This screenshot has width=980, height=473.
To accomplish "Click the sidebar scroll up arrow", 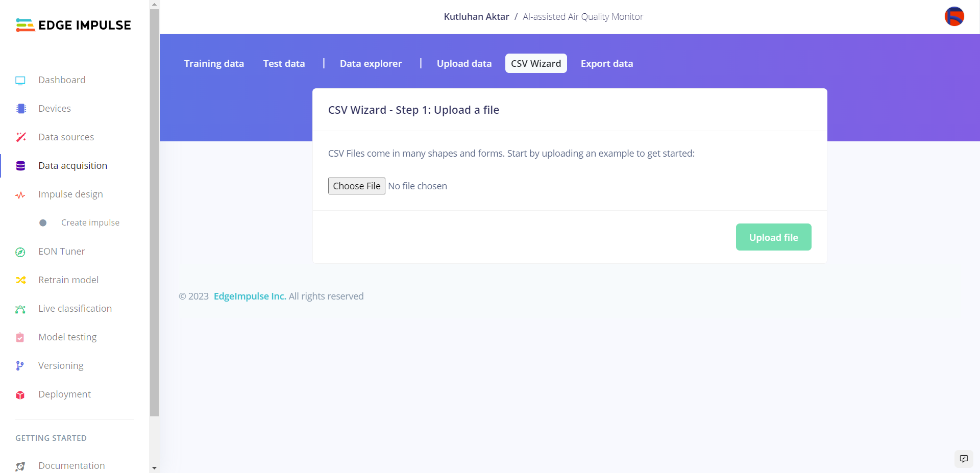I will click(154, 4).
